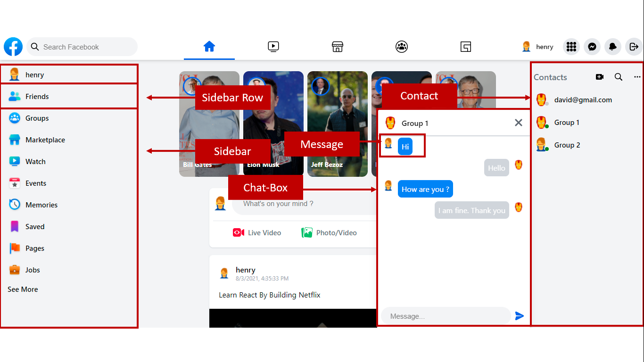Open henry profile row in sidebar
The width and height of the screenshot is (644, 362).
(69, 74)
